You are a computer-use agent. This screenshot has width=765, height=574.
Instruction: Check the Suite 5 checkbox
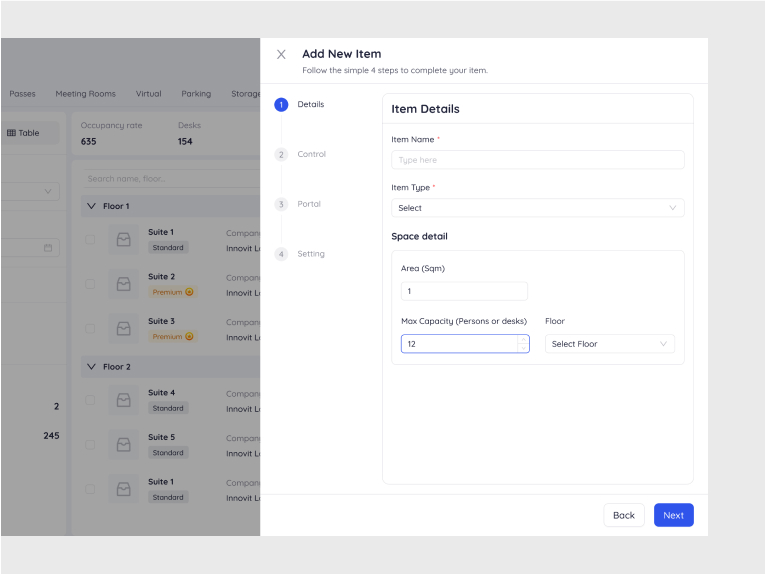[x=90, y=445]
